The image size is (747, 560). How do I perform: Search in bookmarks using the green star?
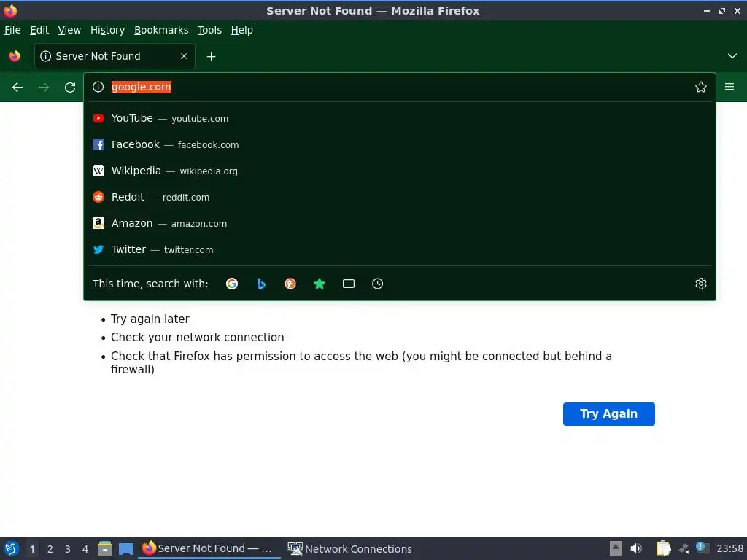(320, 284)
